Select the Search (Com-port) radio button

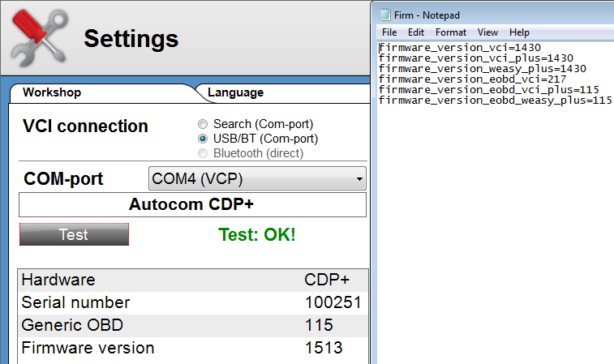203,124
